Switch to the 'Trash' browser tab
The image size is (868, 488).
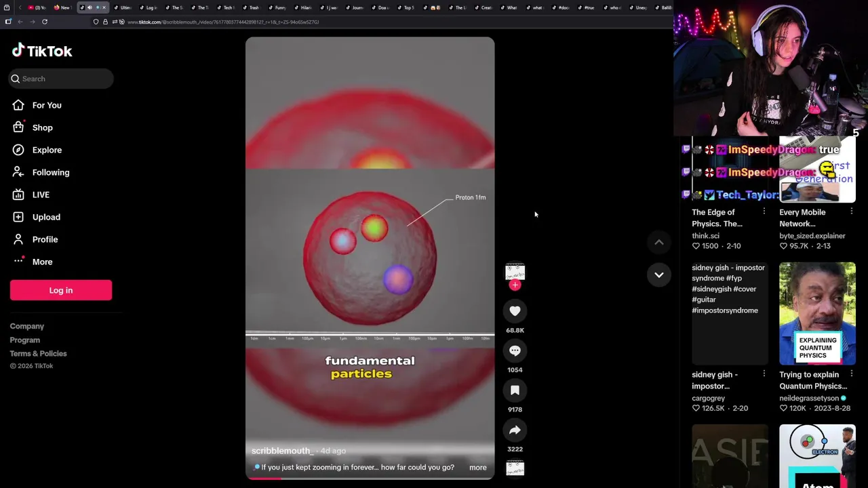coord(251,7)
